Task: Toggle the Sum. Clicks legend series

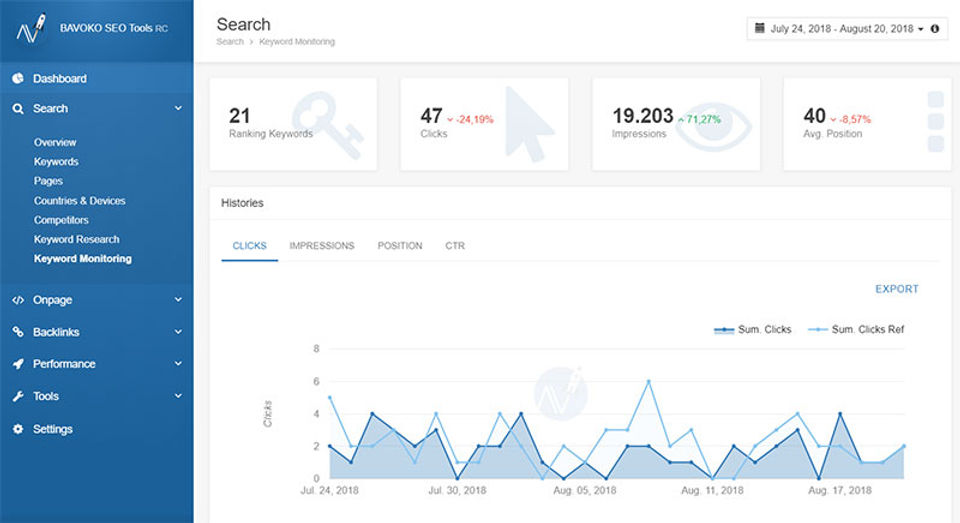Action: (x=752, y=329)
